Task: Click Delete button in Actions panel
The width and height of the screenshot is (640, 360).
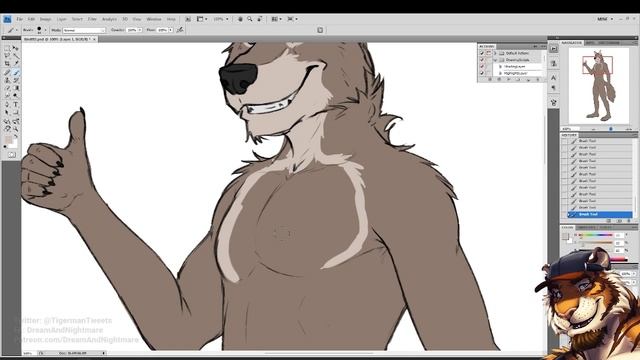Action: (x=538, y=80)
